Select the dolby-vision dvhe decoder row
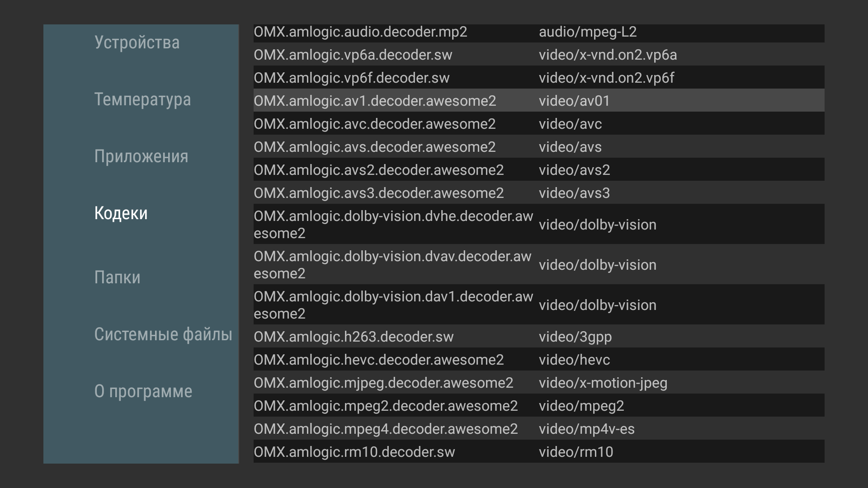This screenshot has width=868, height=488. coord(538,225)
